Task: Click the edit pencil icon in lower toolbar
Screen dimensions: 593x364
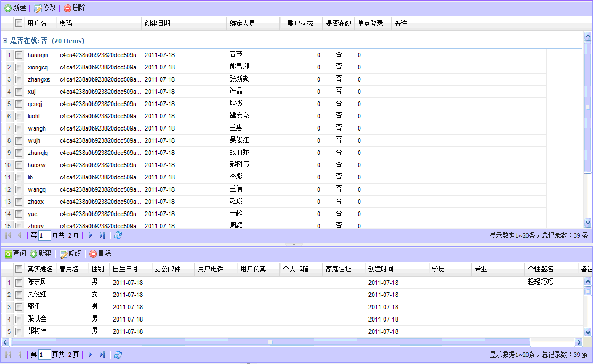Action: tap(64, 254)
